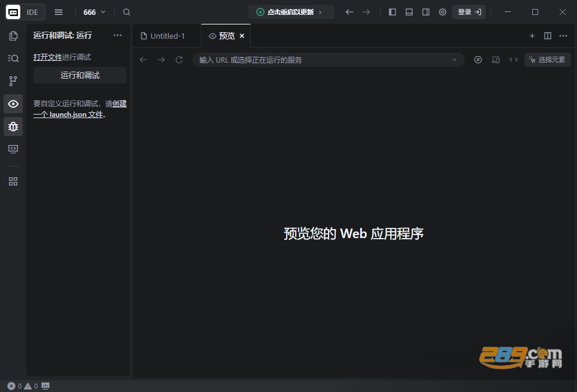Click the 打开文件 link

point(48,57)
